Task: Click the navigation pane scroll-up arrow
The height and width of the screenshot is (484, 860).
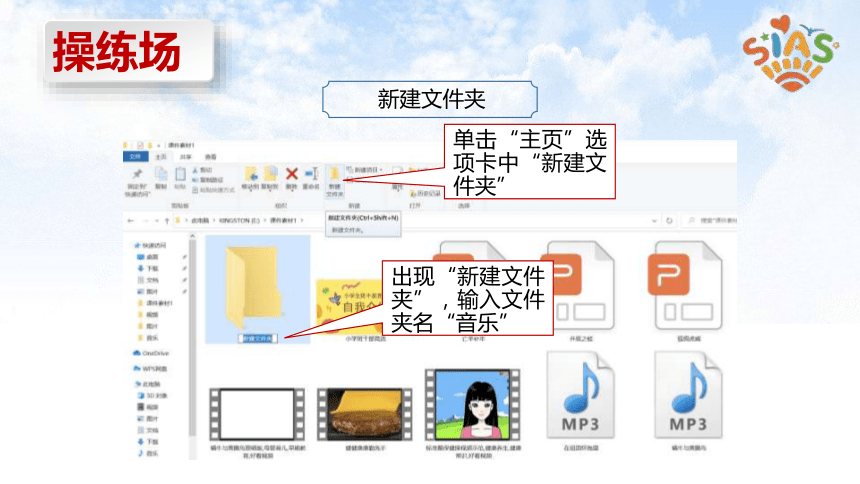Action: coord(193,237)
